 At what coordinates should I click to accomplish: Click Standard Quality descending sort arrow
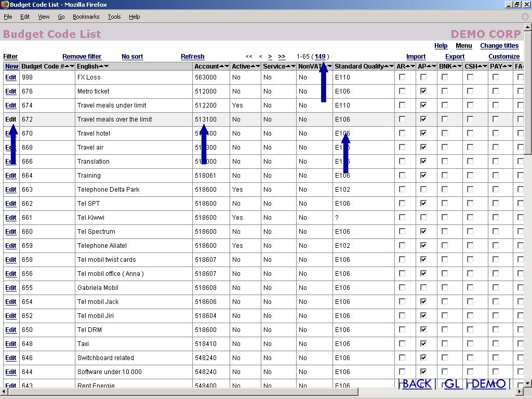coord(391,66)
